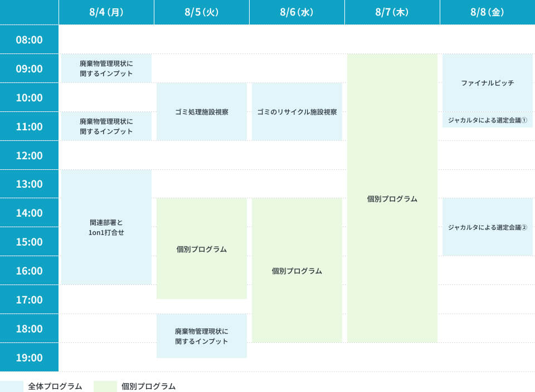Select the 8/5 (火) column header
This screenshot has width=535, height=392.
coord(201,12)
